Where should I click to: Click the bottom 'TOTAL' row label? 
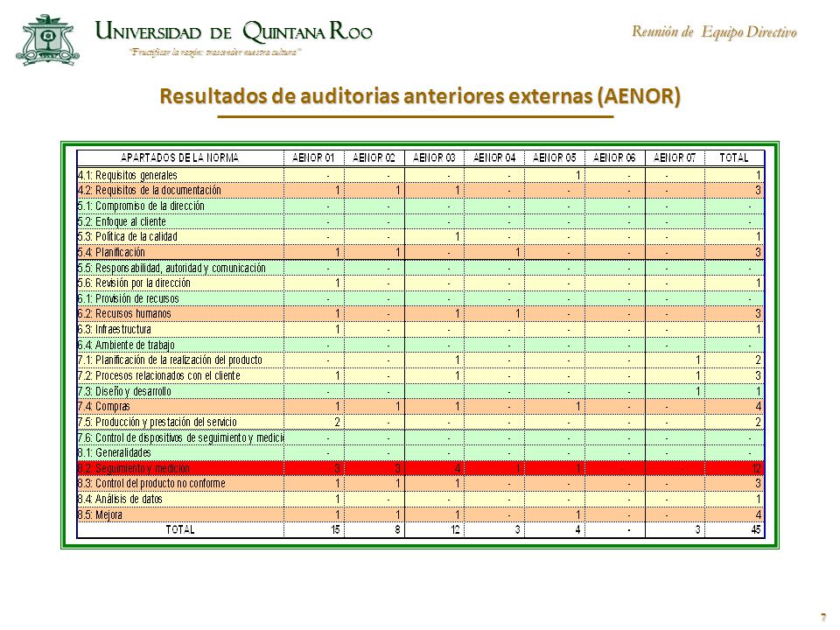click(x=180, y=530)
